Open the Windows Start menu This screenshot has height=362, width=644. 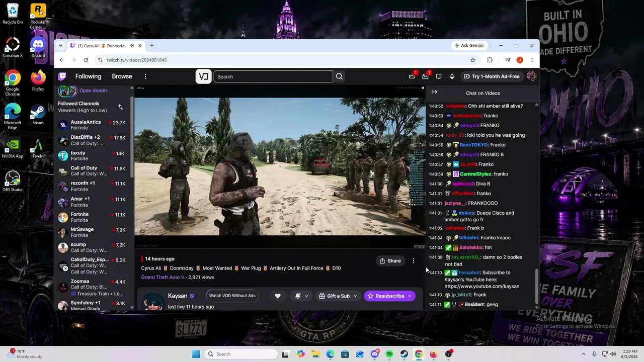(196, 354)
